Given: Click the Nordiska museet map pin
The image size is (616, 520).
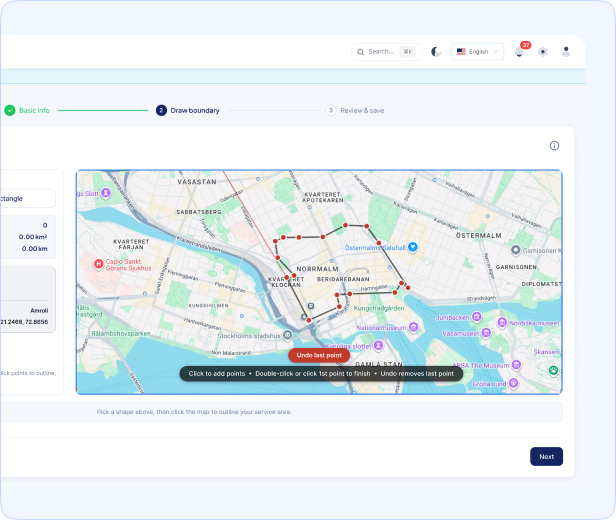Looking at the screenshot, I should click(x=502, y=322).
